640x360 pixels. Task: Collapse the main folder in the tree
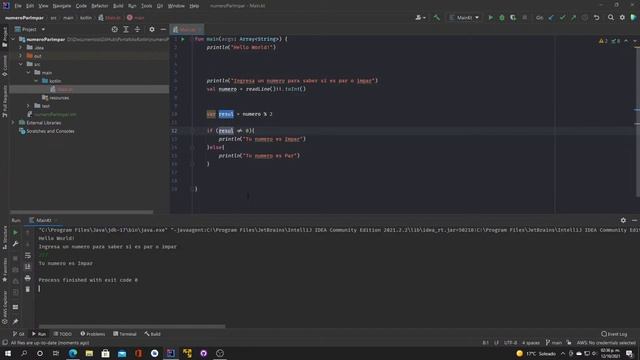pos(29,73)
